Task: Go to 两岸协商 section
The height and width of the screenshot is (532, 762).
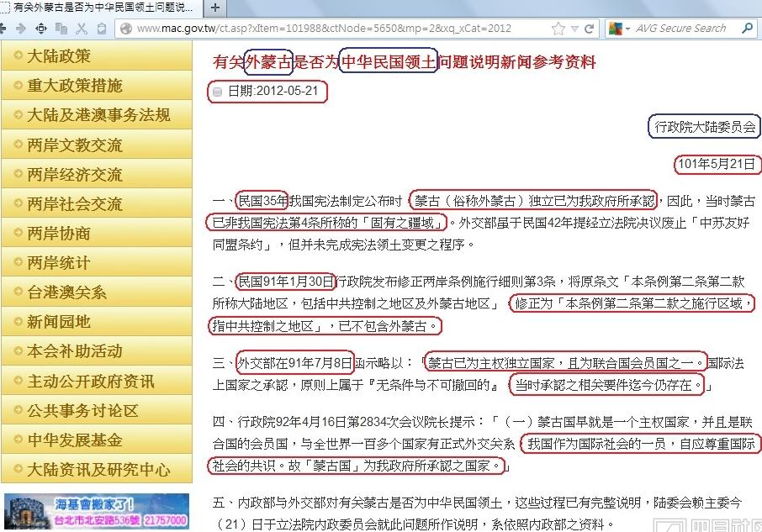Action: (x=97, y=233)
